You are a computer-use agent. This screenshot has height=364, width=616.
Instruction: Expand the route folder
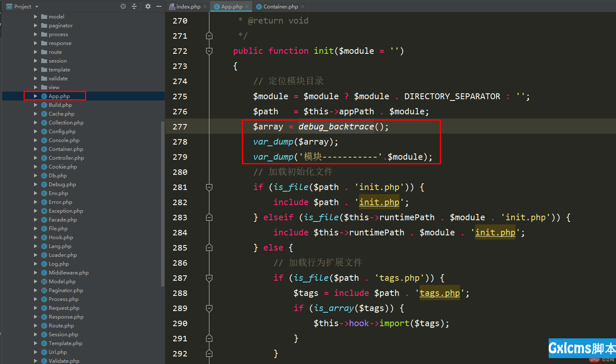[36, 52]
